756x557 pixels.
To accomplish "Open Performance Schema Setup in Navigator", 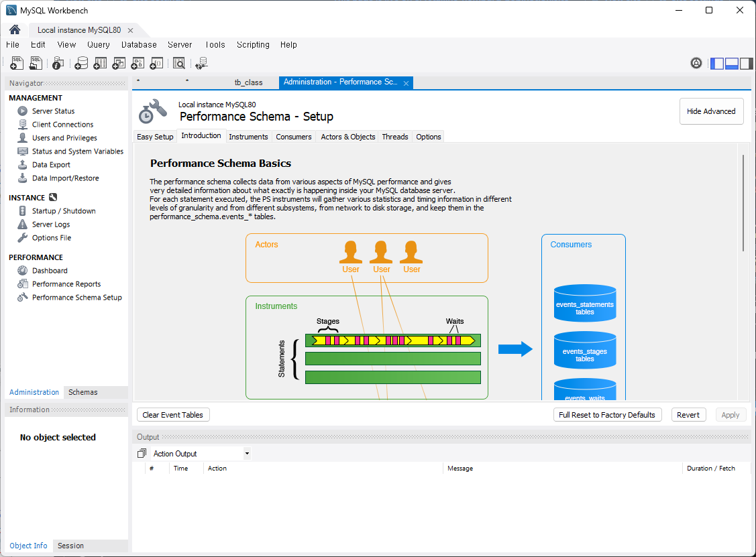I will (x=77, y=298).
